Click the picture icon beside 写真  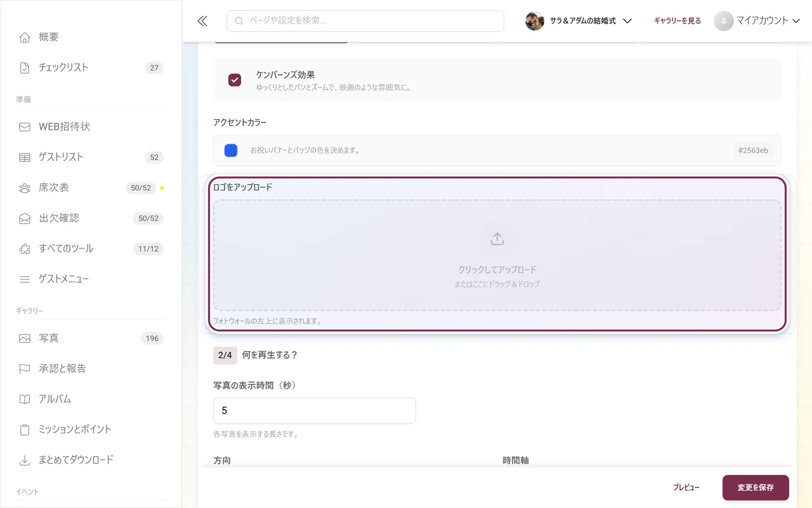point(25,339)
